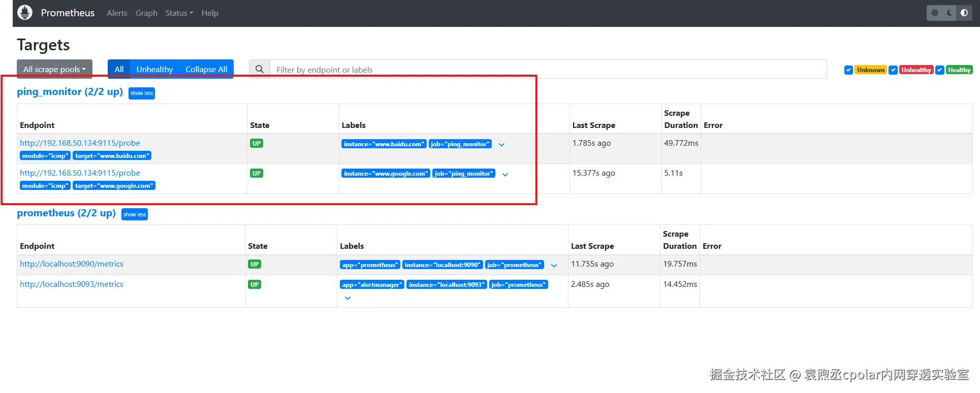Focus the Filter by endpoint or labels field
Image resolution: width=980 pixels, height=393 pixels.
tap(548, 69)
